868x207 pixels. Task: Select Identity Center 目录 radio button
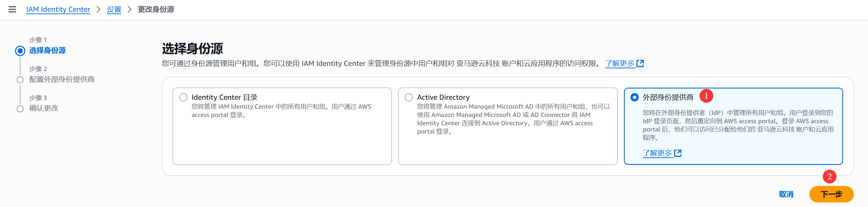(183, 97)
